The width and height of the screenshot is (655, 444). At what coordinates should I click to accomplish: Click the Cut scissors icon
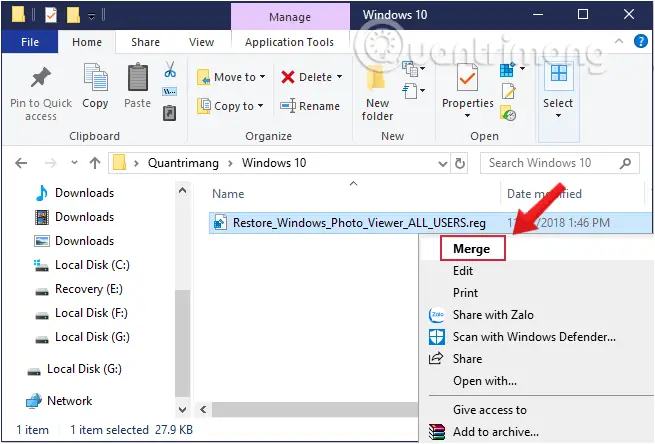[170, 70]
